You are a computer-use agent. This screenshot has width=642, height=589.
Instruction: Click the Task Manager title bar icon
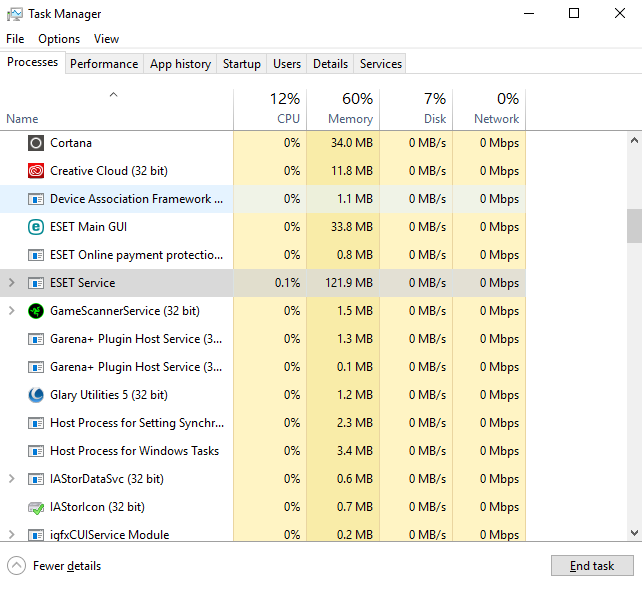[15, 14]
